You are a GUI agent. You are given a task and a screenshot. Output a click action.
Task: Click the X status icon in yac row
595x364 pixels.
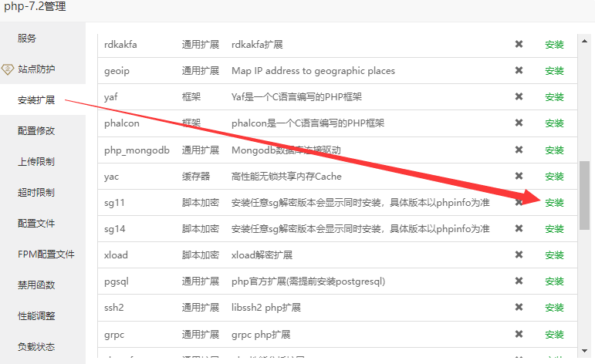click(519, 176)
